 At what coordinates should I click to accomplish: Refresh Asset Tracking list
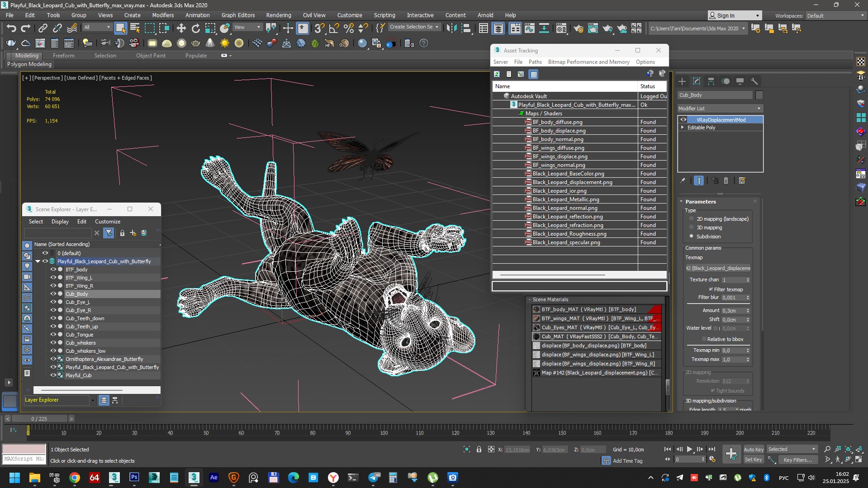pos(497,74)
